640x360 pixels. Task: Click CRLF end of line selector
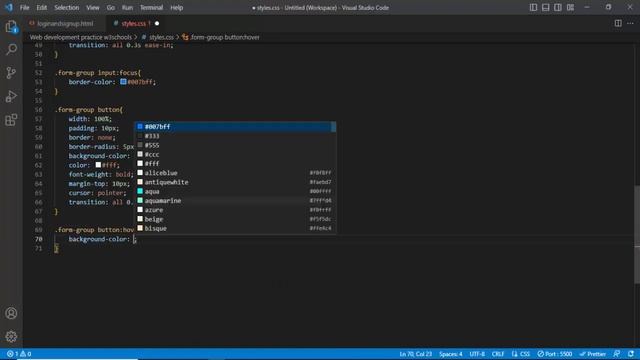[498, 354]
